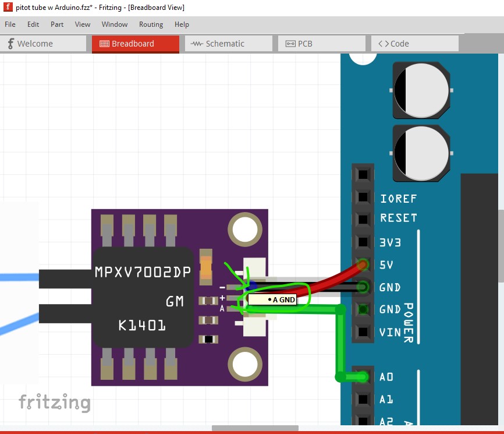Open the Edit menu
Viewport: 504px width, 434px height.
(33, 24)
